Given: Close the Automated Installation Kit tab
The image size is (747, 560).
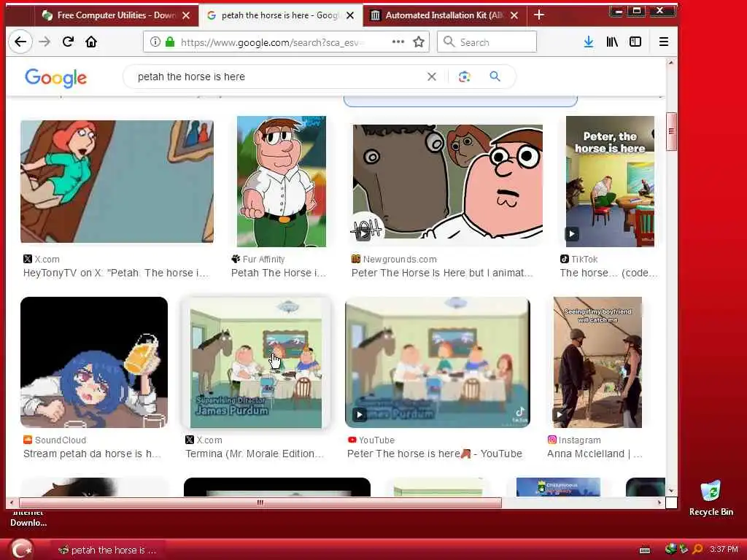Looking at the screenshot, I should [514, 16].
